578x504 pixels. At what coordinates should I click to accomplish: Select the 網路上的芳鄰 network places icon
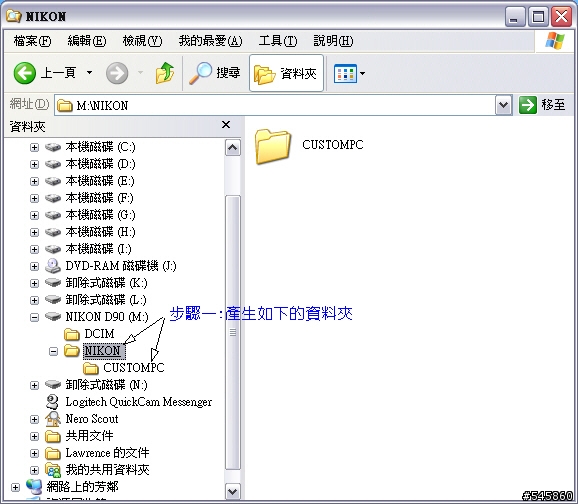click(x=34, y=487)
